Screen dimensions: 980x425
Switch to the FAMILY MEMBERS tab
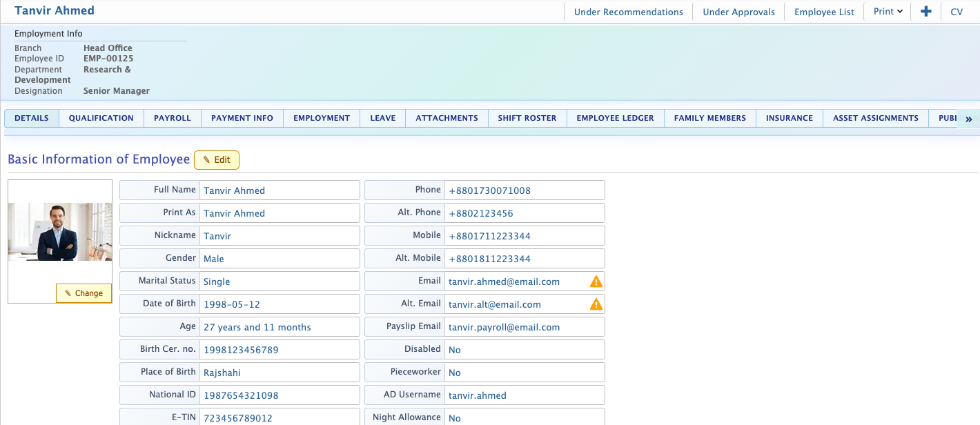coord(710,118)
